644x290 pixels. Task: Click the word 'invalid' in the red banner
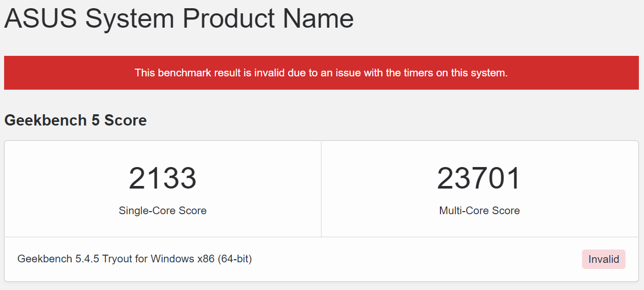[x=269, y=73]
